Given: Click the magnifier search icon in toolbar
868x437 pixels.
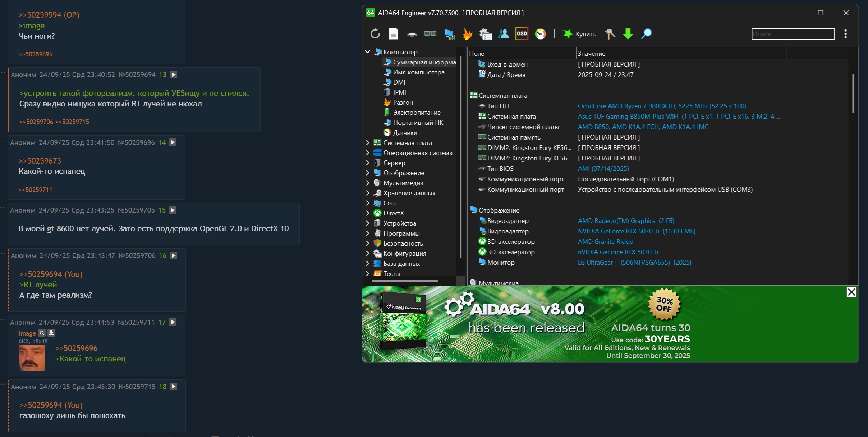Looking at the screenshot, I should [x=646, y=34].
